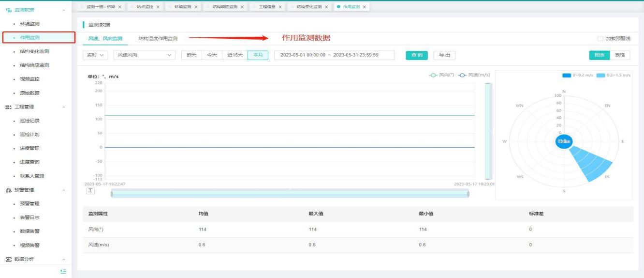This screenshot has height=278, width=644.
Task: Click the 导出 export button
Action: [444, 55]
